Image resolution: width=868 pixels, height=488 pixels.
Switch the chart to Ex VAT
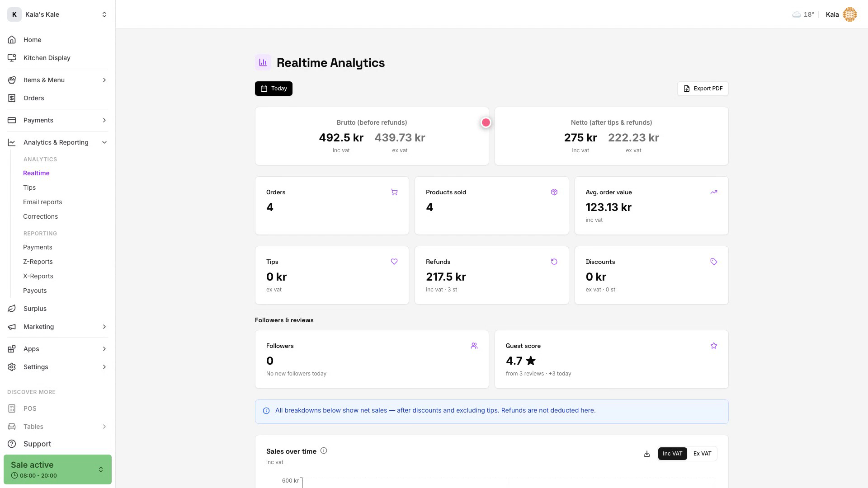[x=702, y=454]
